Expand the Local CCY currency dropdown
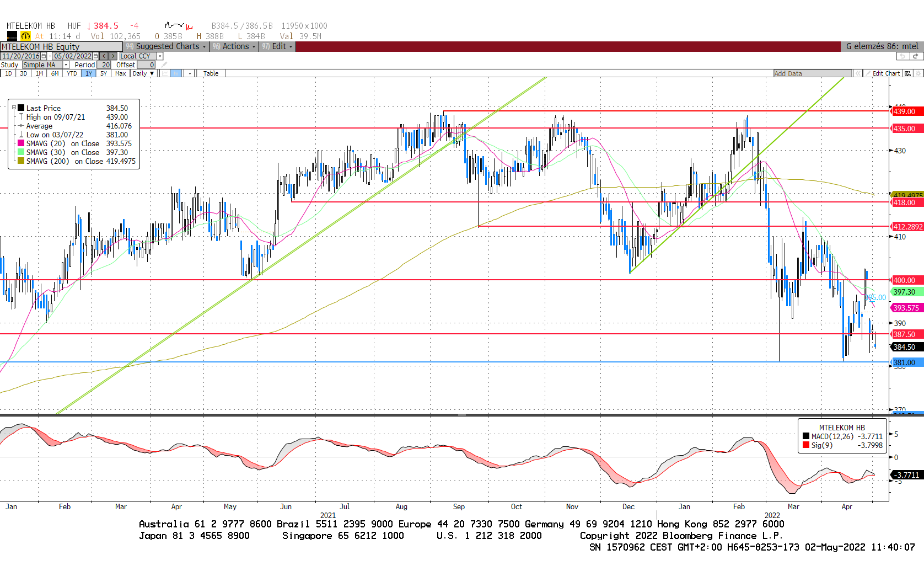Viewport: 924px width, 571px height. pos(160,56)
